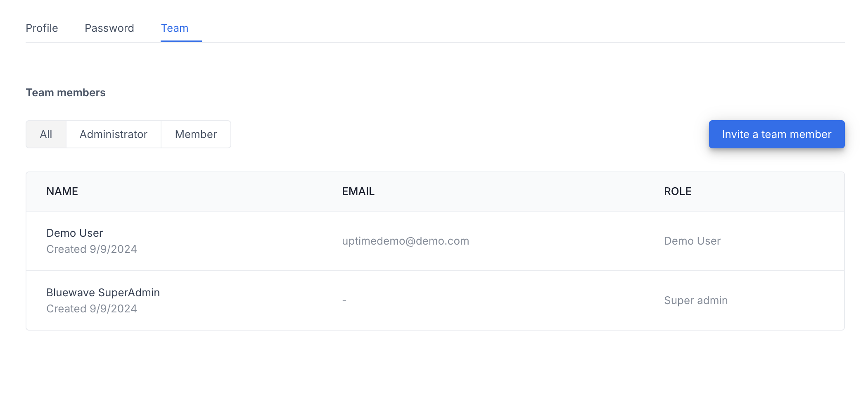
Task: Click the Demo User role cell
Action: (692, 241)
